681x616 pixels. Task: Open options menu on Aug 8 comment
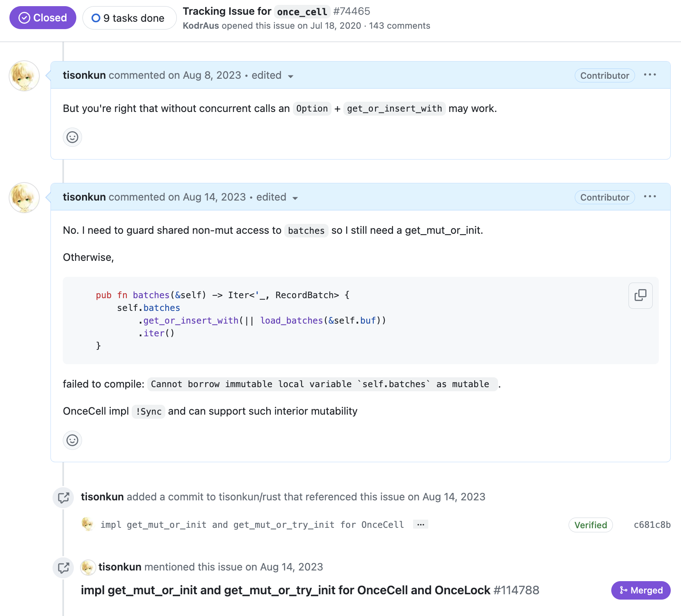pos(650,75)
